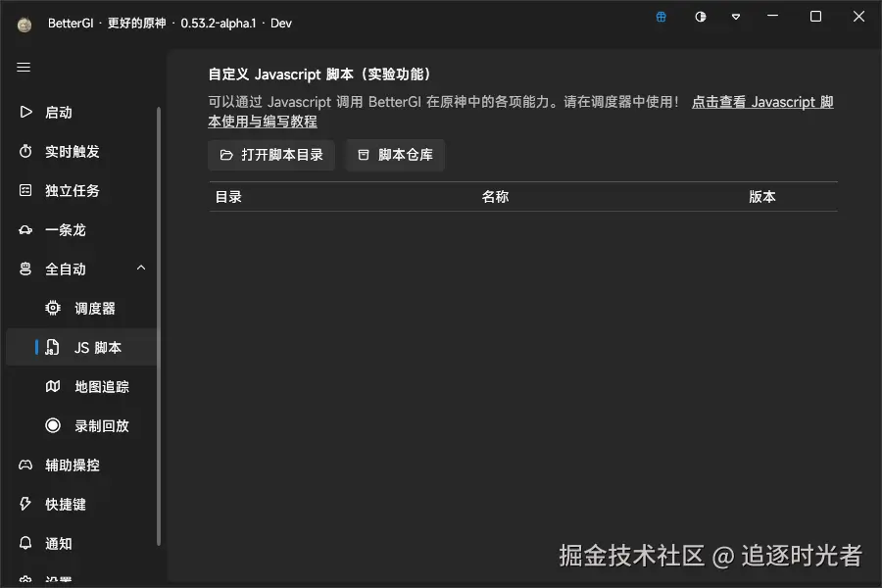Screen dimensions: 882x588
Task: Click the record circle icon beside 录制回放
Action: pyautogui.click(x=53, y=425)
